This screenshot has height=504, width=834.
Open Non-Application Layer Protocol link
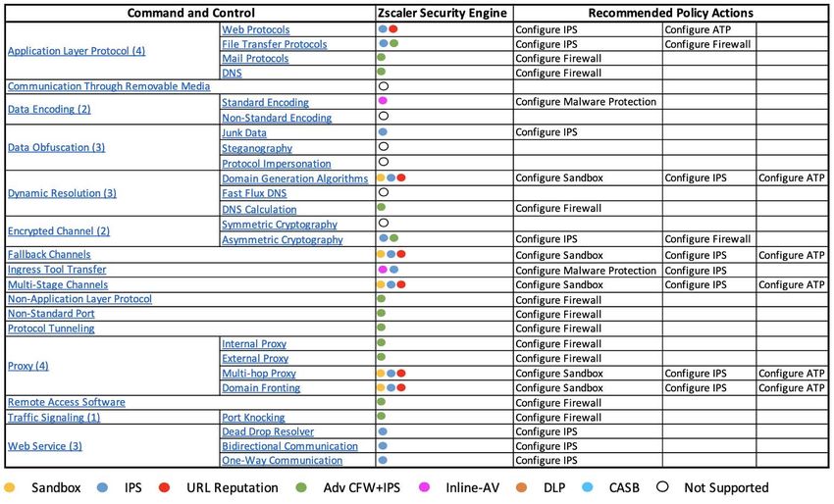(x=79, y=299)
